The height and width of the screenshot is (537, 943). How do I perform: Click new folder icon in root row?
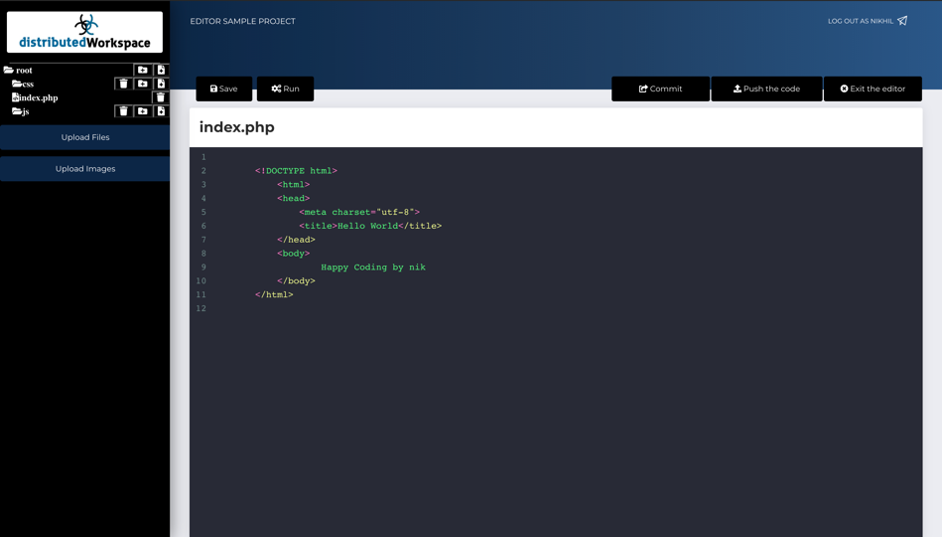[x=142, y=70]
